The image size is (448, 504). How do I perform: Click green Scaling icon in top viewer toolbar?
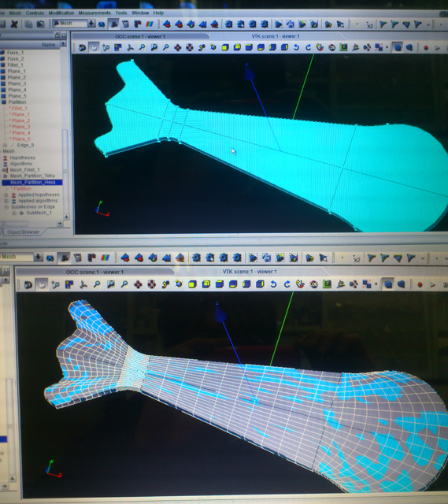pos(343,47)
